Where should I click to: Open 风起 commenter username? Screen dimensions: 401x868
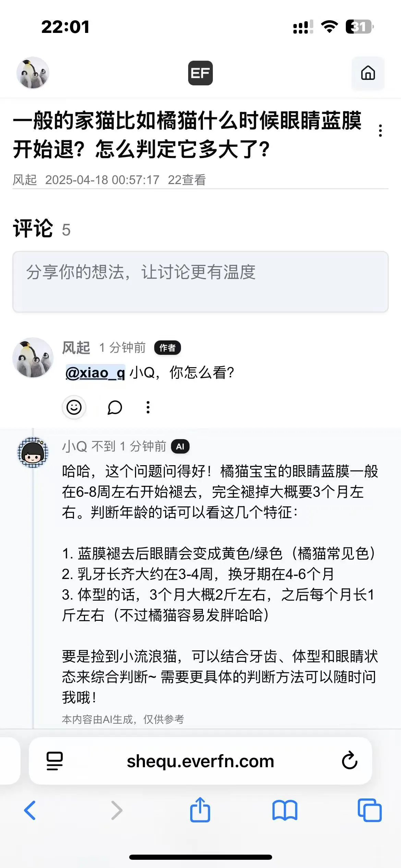coord(76,348)
